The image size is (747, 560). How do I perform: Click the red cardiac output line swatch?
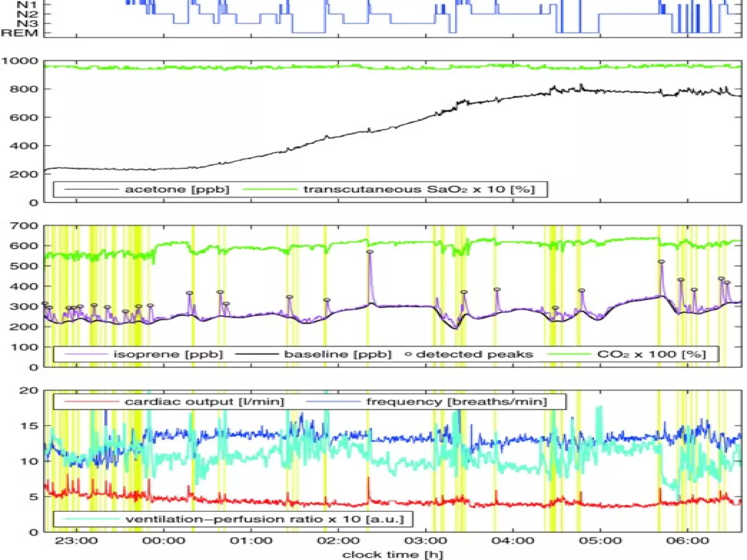91,401
